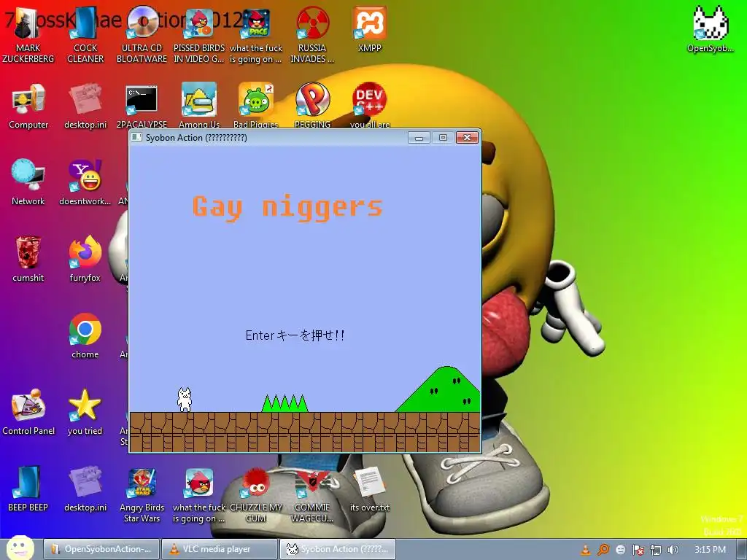
Task: Open the Computer desktop icon
Action: [28, 106]
